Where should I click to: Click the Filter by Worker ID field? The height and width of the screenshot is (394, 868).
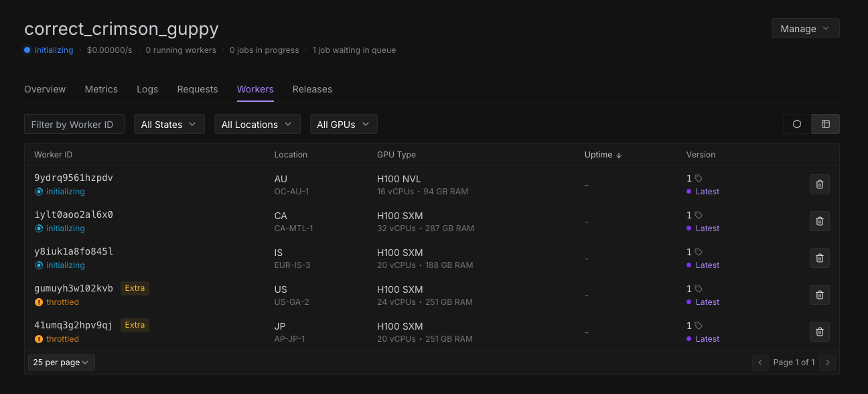[x=74, y=125]
